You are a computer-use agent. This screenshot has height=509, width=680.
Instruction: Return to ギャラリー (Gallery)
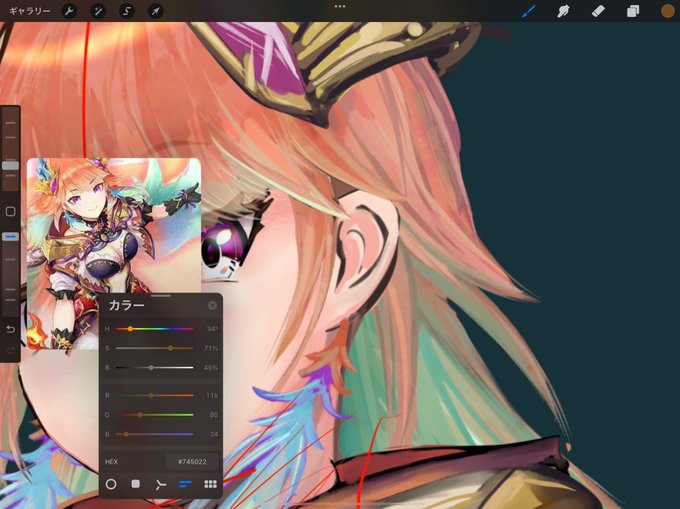(29, 11)
